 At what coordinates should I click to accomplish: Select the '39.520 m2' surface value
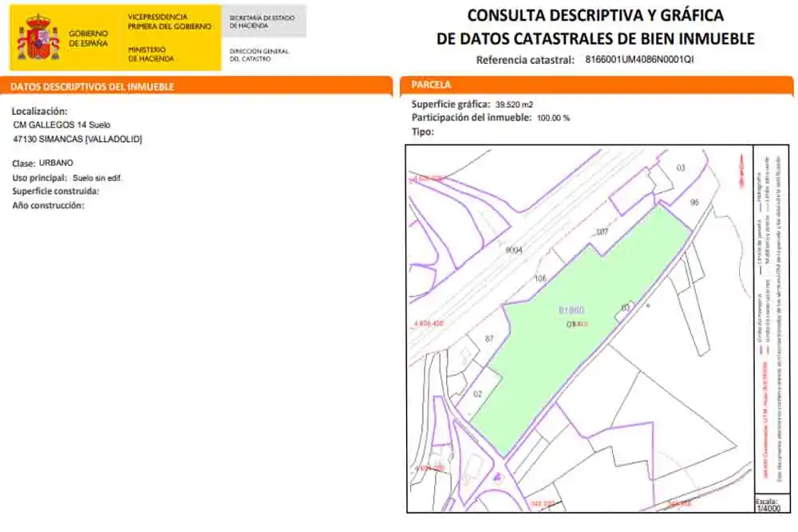[x=514, y=104]
